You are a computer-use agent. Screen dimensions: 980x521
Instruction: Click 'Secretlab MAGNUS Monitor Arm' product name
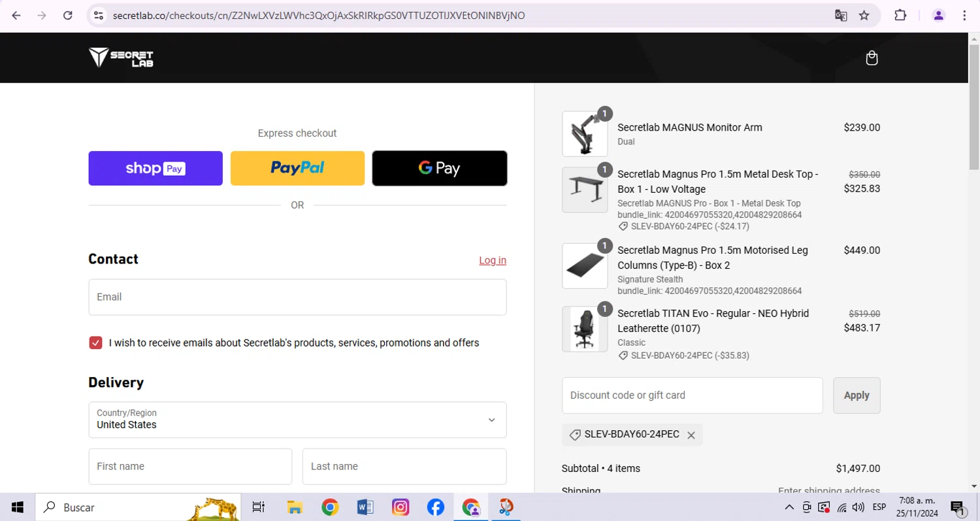(690, 127)
